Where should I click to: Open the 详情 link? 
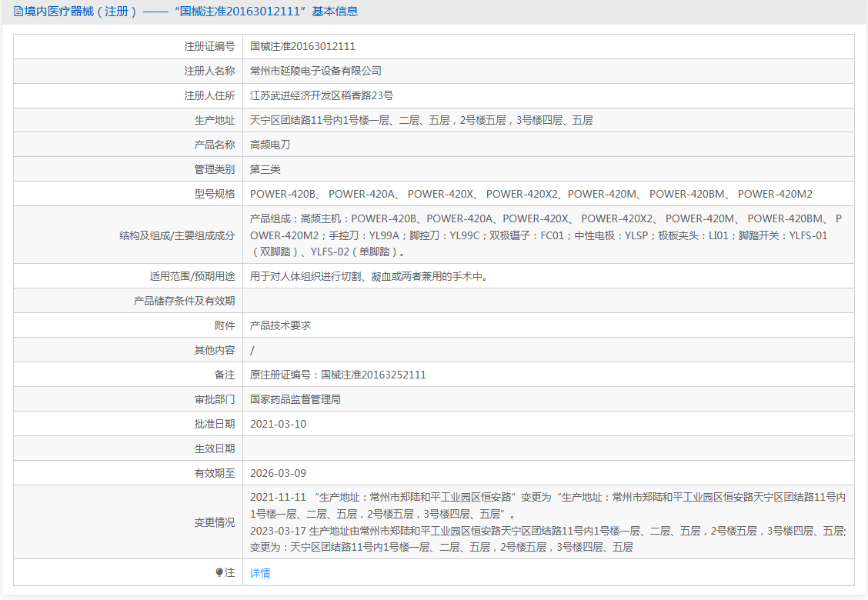(260, 573)
